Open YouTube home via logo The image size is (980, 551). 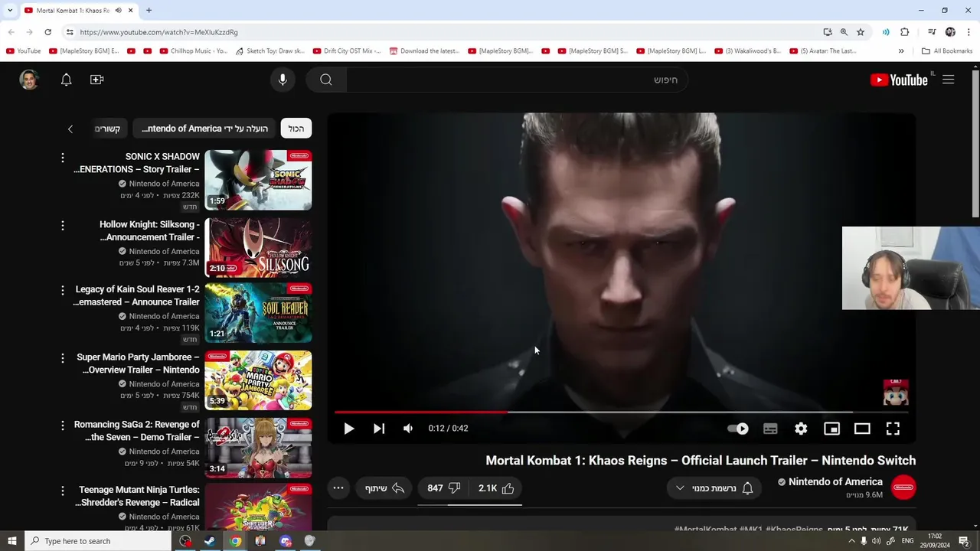click(898, 80)
